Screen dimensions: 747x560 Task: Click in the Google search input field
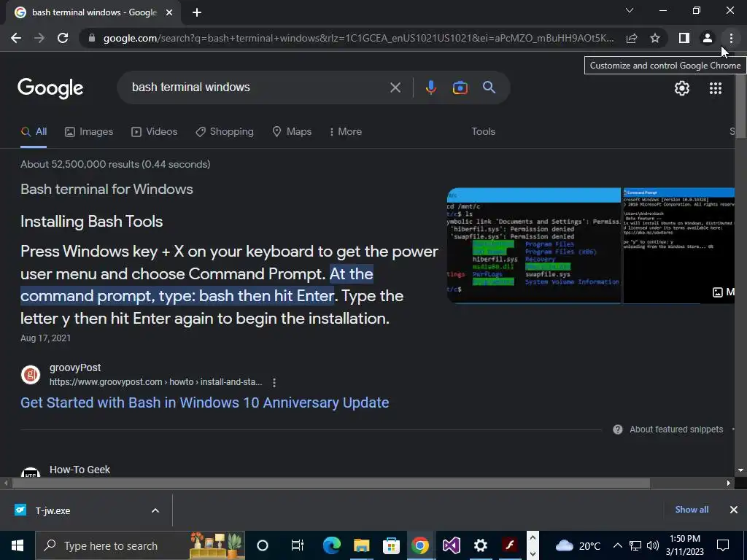coord(258,87)
